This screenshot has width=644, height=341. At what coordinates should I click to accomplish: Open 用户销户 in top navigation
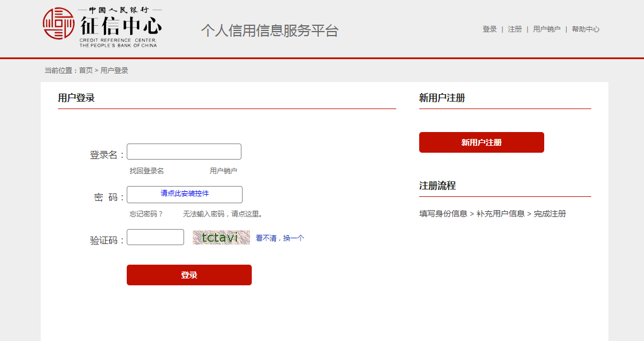tap(547, 29)
